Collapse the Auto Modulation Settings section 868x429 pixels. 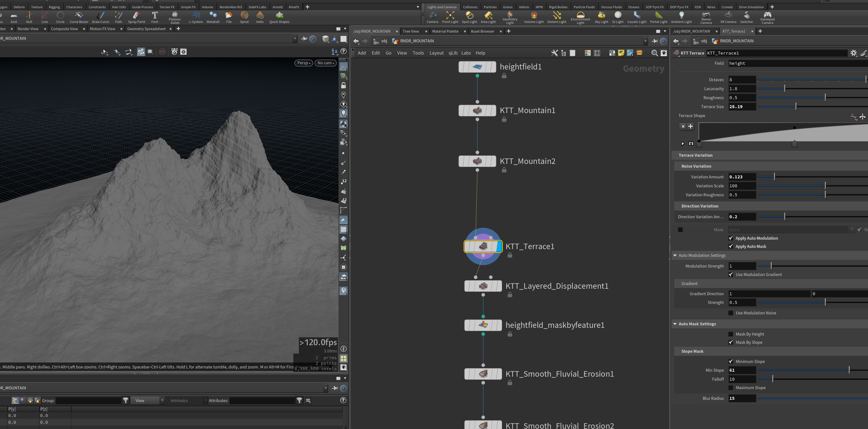(675, 255)
